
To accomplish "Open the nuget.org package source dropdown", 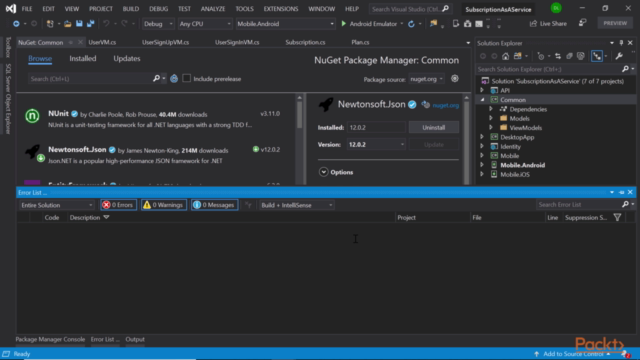I will click(427, 79).
